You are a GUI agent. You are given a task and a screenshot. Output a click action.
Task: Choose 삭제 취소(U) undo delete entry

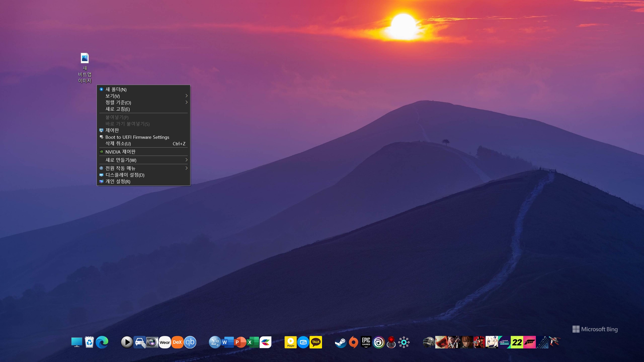click(x=143, y=144)
